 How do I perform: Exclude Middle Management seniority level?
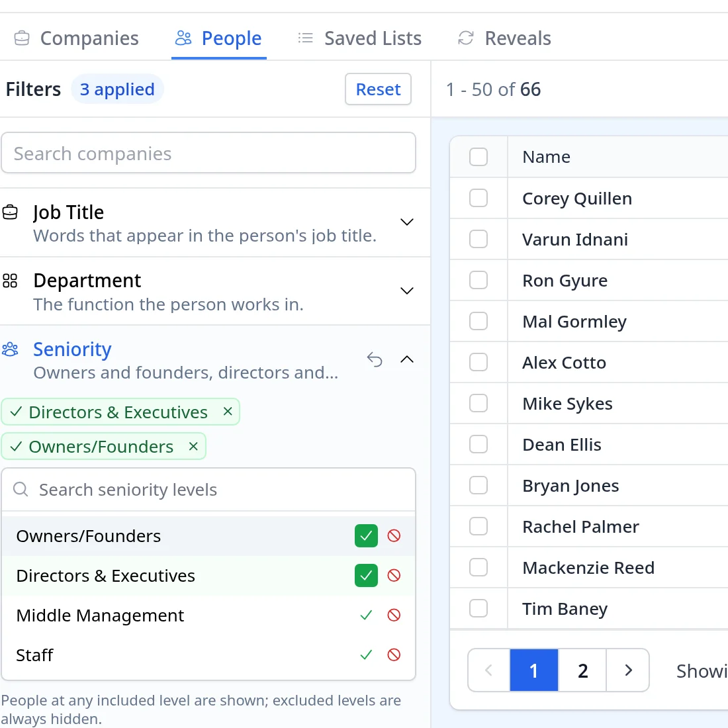tap(394, 615)
